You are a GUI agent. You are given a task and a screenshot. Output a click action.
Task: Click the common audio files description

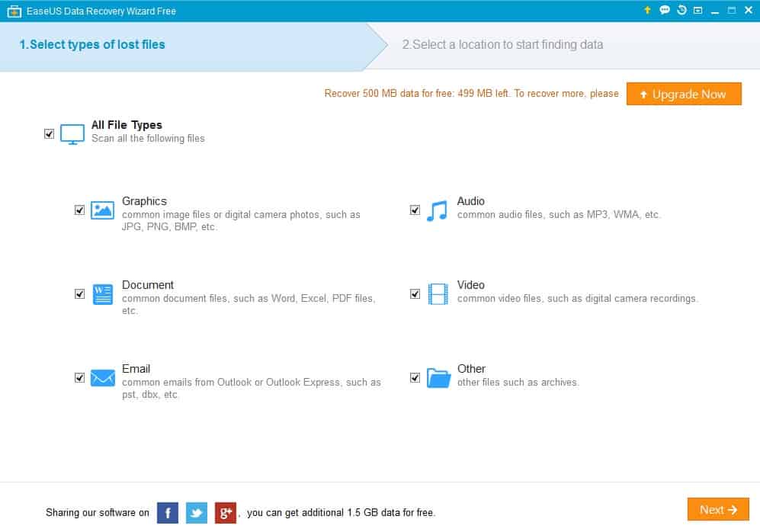tap(559, 215)
